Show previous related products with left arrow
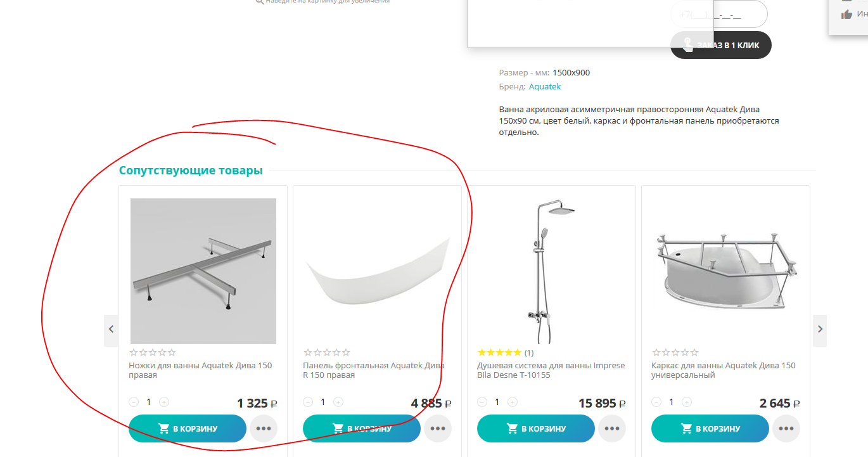Viewport: 868px width, 457px height. click(x=111, y=330)
